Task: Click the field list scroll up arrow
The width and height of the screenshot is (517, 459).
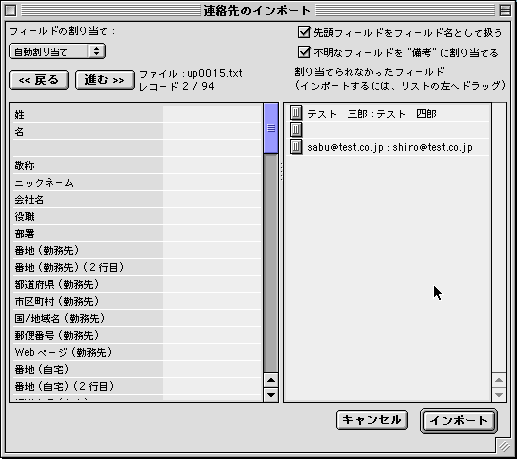Action: pos(271,380)
